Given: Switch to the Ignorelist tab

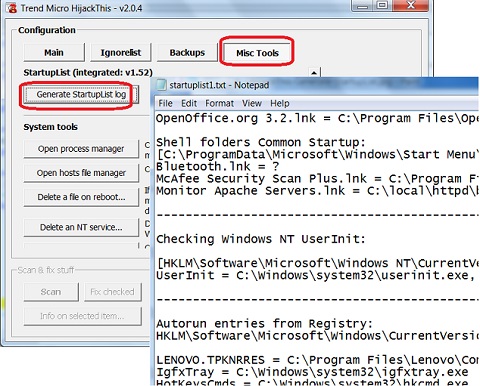Looking at the screenshot, I should click(121, 52).
